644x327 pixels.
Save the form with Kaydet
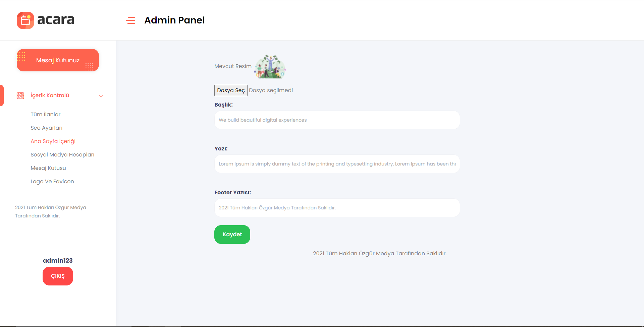[x=232, y=235]
